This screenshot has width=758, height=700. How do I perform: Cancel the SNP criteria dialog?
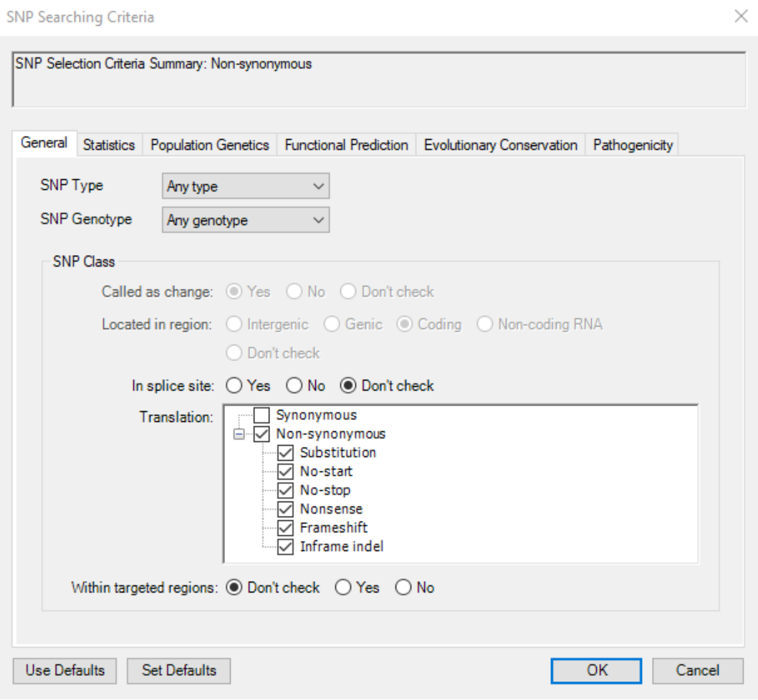pos(698,671)
